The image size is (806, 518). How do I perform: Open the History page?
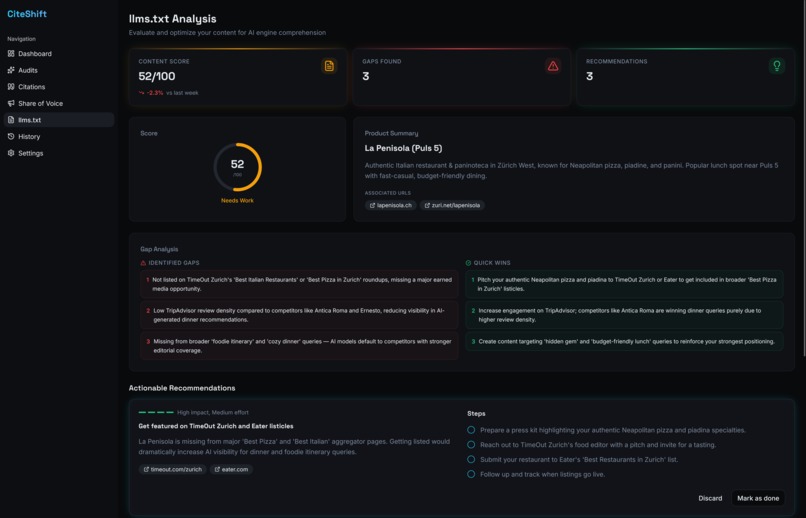59,136
